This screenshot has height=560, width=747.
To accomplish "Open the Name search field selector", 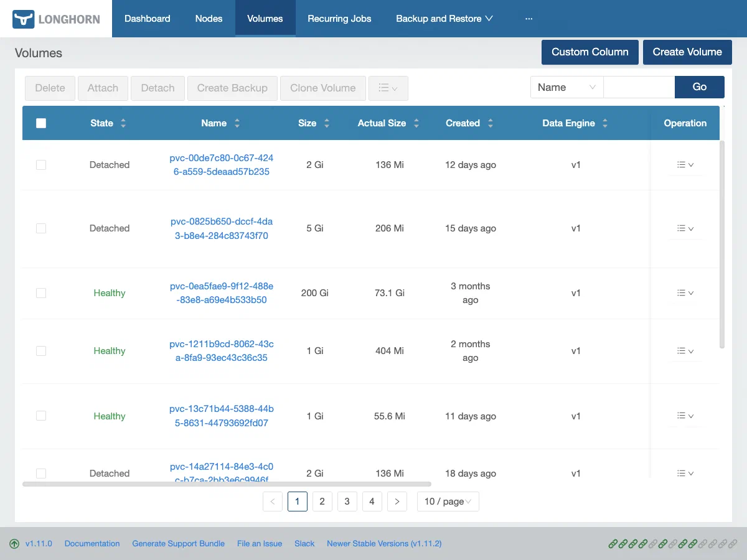I will (567, 87).
